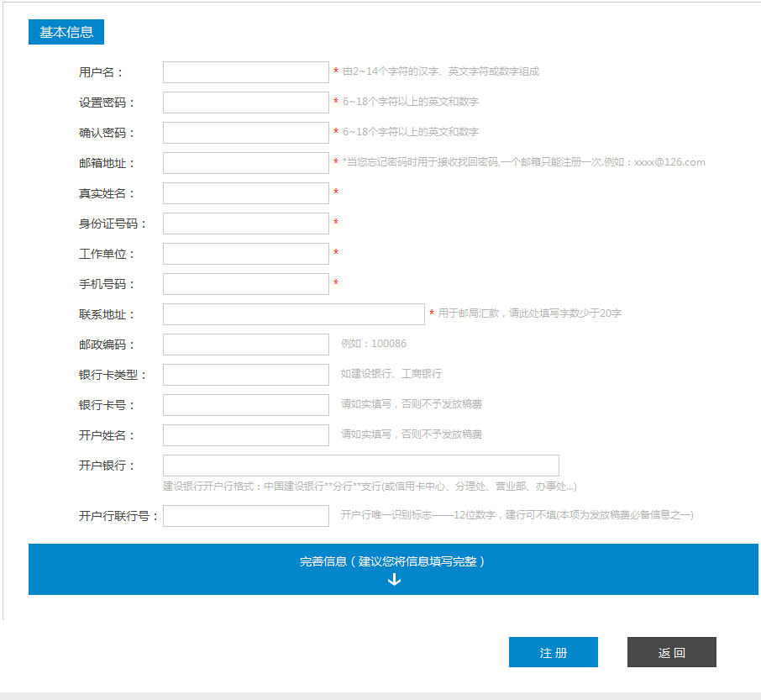Screen dimensions: 761x700
Task: Select the 开户行联行号 input box
Action: [x=245, y=516]
